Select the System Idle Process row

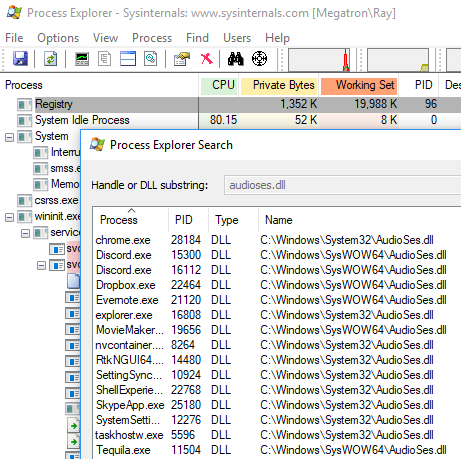(x=231, y=120)
